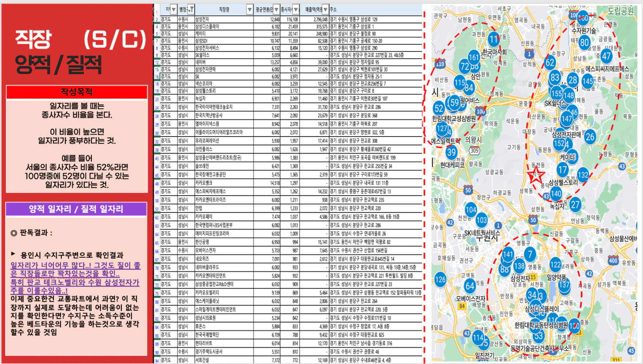The width and height of the screenshot is (643, 364).
Task: Open map marker 141
Action: click(x=508, y=254)
